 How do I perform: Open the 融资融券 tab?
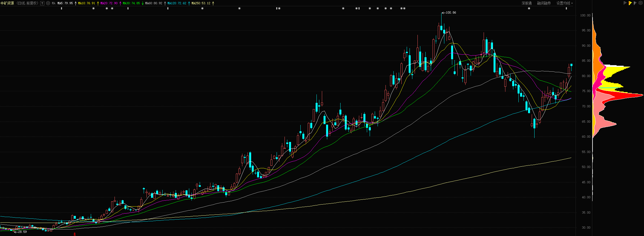tap(544, 3)
